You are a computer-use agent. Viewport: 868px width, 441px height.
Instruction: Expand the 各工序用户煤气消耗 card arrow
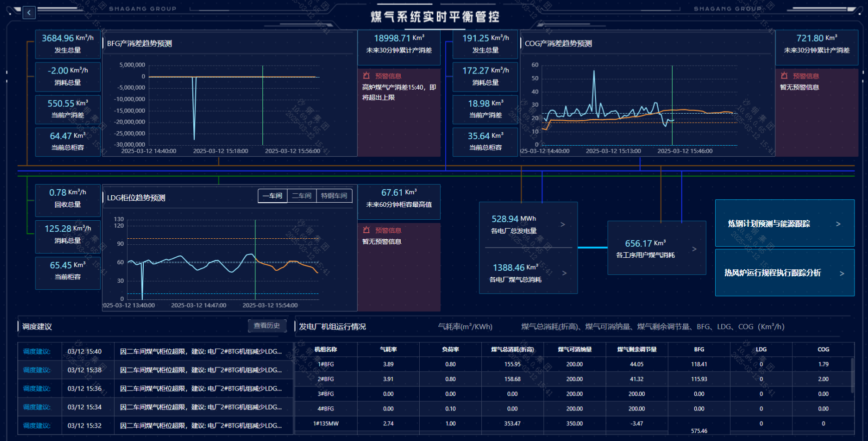click(x=694, y=249)
